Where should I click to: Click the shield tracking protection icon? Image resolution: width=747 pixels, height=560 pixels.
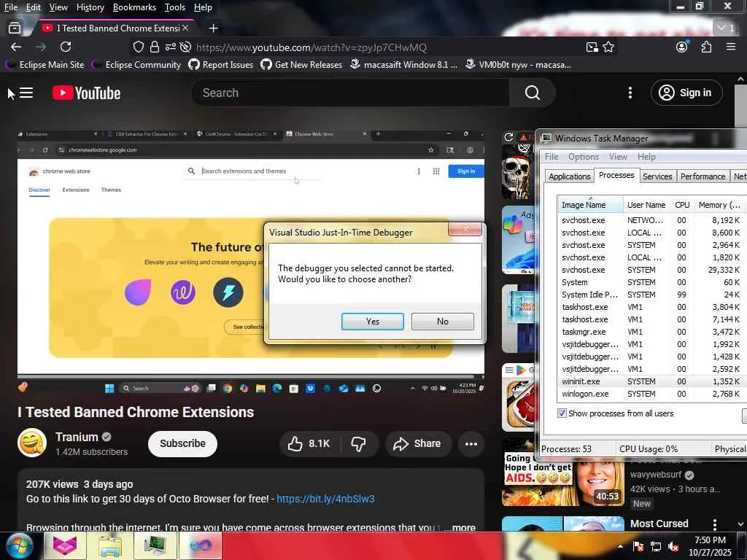click(138, 47)
